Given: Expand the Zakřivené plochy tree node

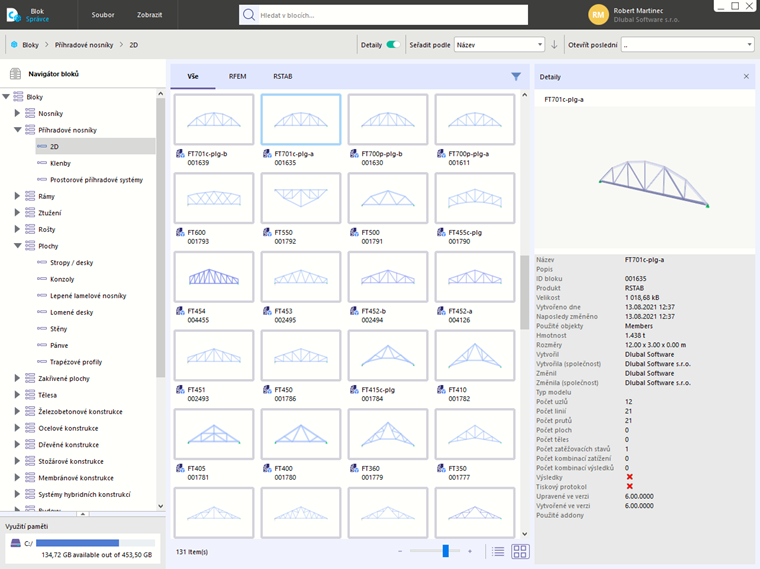Looking at the screenshot, I should coord(17,378).
